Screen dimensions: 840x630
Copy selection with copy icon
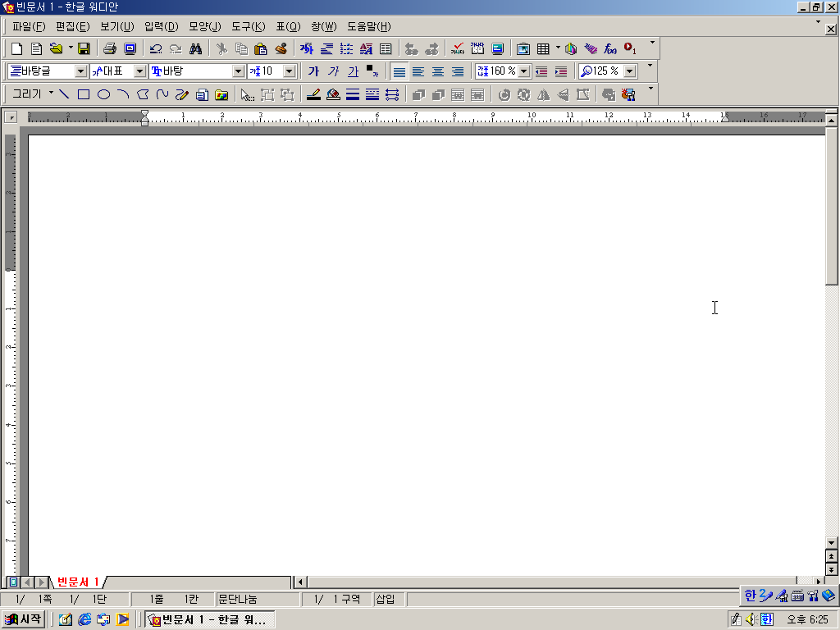[x=241, y=48]
